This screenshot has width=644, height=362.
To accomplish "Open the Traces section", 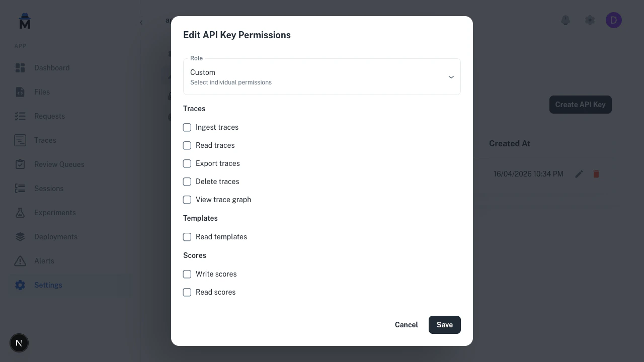I will coord(45,140).
